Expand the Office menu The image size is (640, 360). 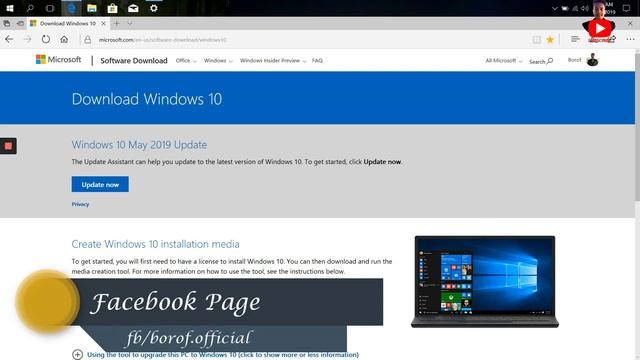(x=186, y=60)
